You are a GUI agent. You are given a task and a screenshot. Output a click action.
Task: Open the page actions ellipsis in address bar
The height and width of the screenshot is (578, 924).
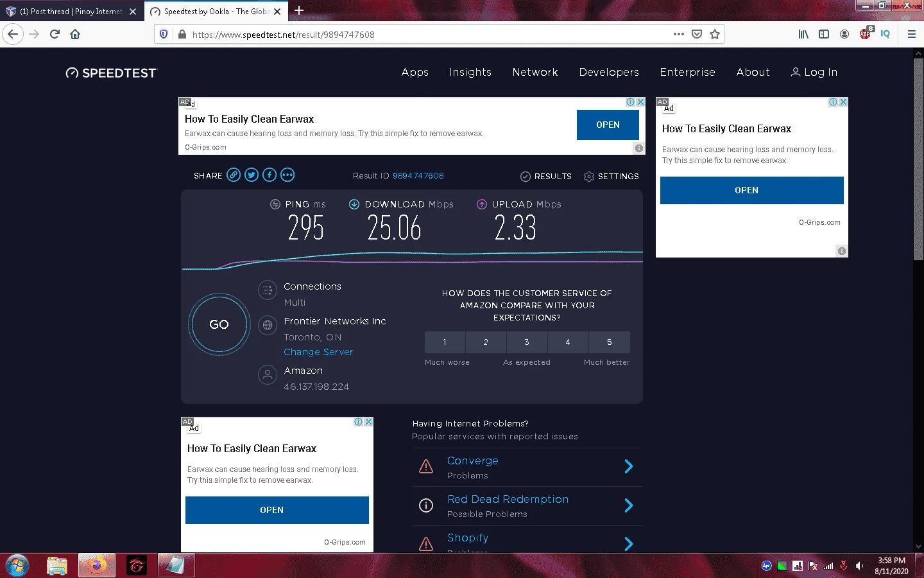click(x=679, y=35)
